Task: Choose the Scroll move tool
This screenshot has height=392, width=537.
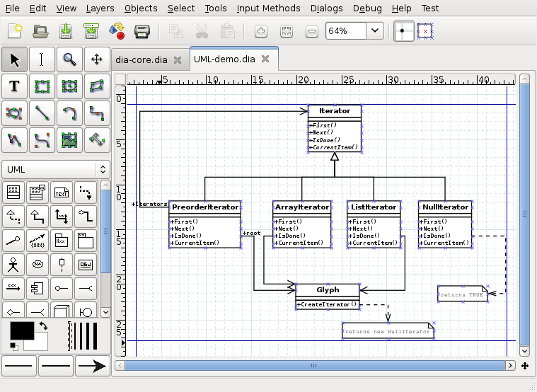Action: 96,59
